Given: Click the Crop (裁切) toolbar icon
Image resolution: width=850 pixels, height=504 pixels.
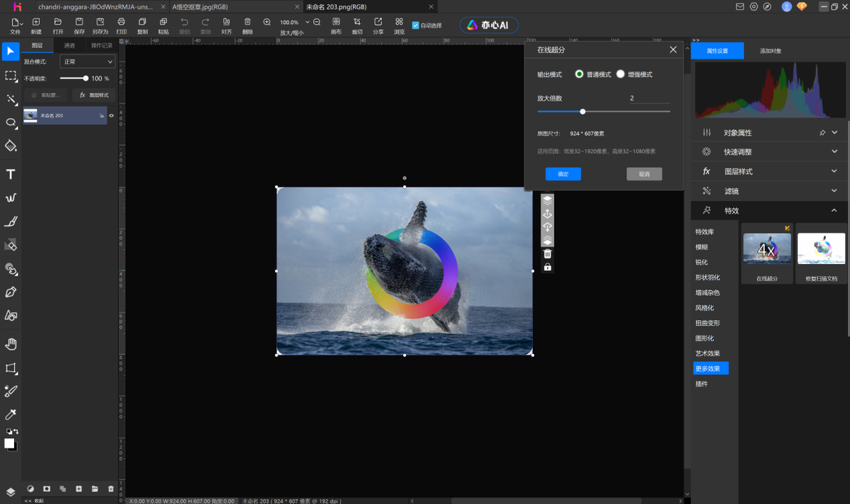Looking at the screenshot, I should pyautogui.click(x=357, y=23).
